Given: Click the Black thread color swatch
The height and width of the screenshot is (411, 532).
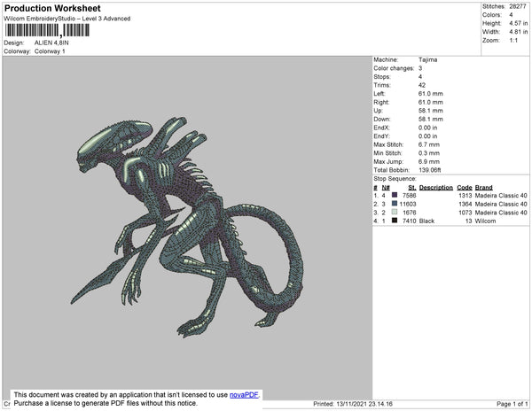Looking at the screenshot, I should click(x=395, y=221).
